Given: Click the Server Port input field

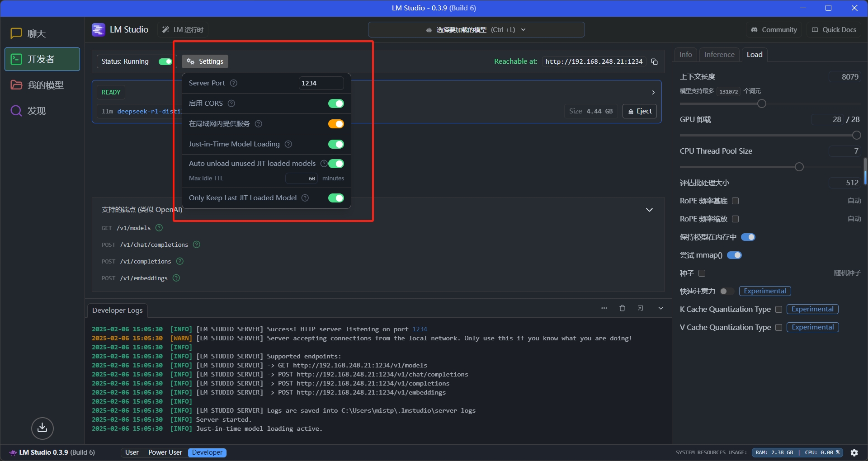Looking at the screenshot, I should [x=321, y=83].
